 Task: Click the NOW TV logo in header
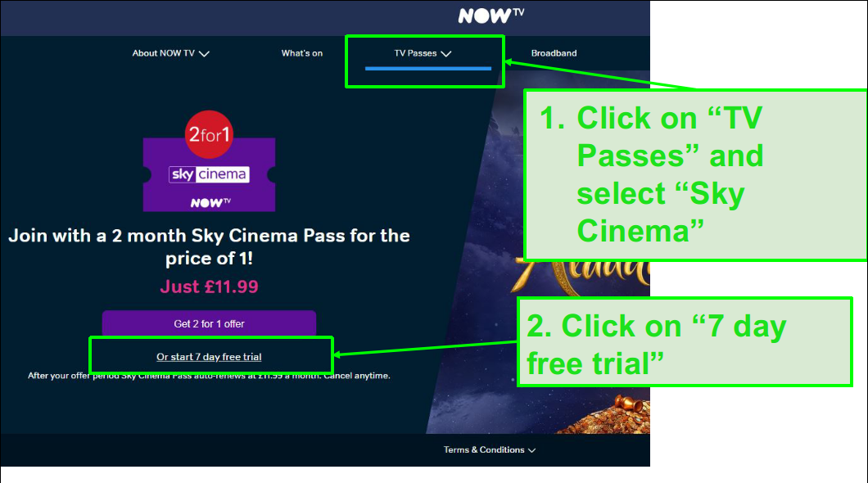point(491,16)
